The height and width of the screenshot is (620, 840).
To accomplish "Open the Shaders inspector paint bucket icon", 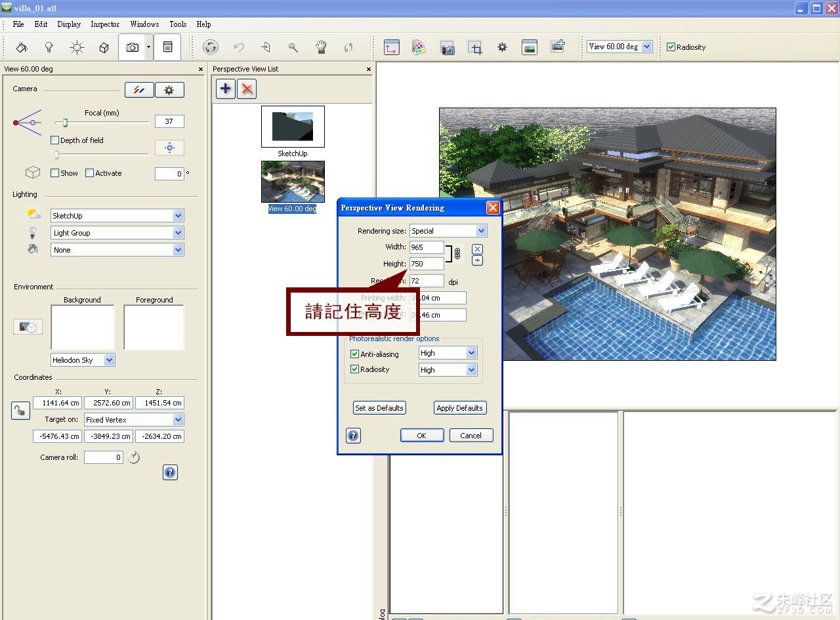I will tap(21, 47).
